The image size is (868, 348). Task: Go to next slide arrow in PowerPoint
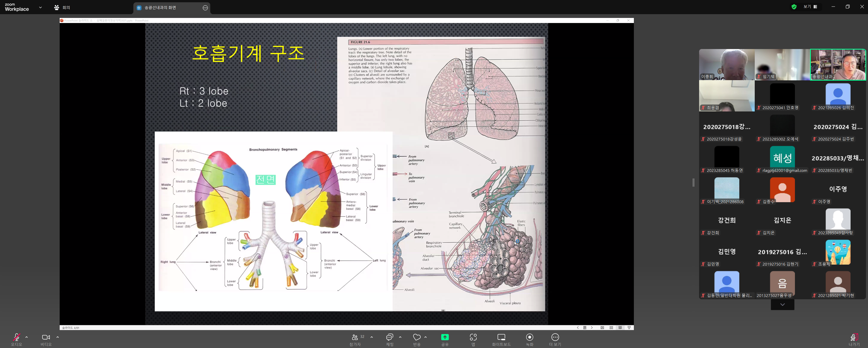[x=592, y=328]
